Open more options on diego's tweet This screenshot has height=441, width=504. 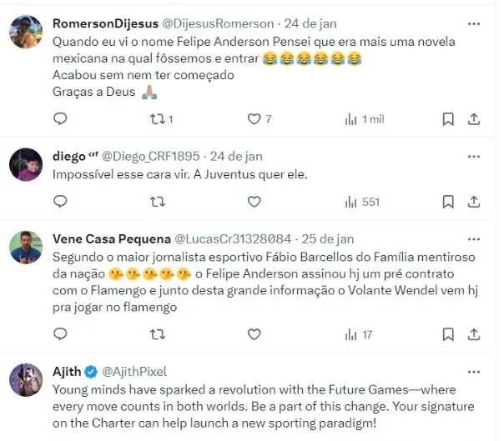click(x=474, y=156)
